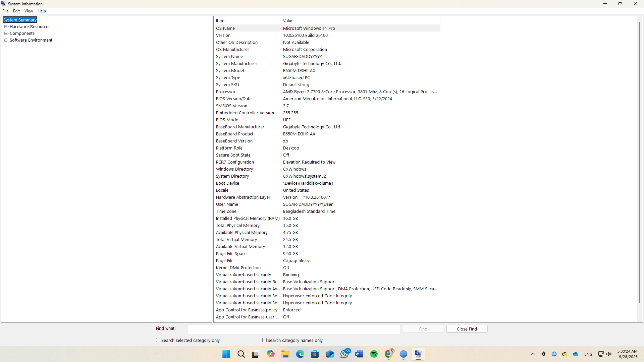Toggle Search category names only checkbox

(x=264, y=340)
